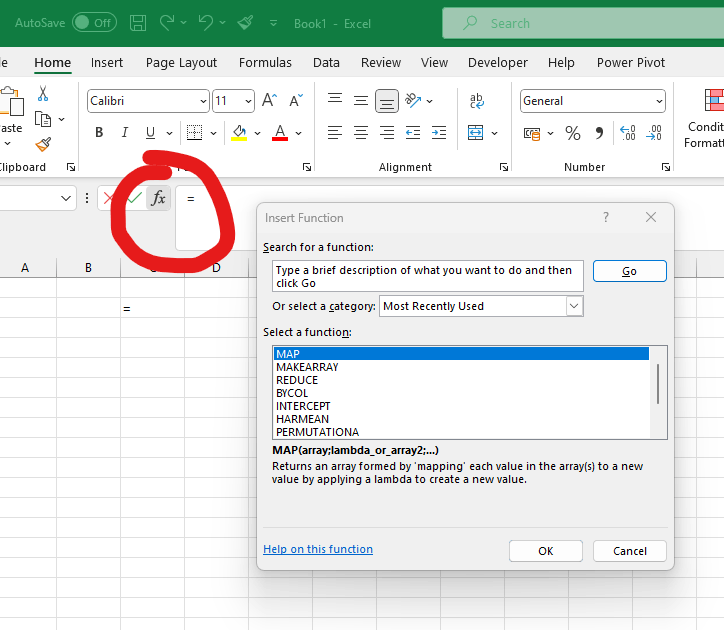The image size is (724, 630).
Task: Click Align Left icon
Action: 335,133
